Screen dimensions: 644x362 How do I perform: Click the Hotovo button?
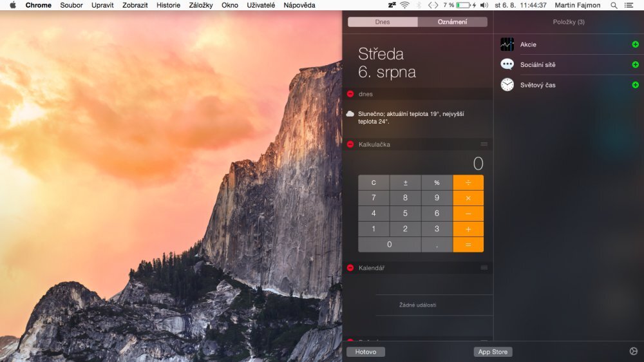pos(365,352)
